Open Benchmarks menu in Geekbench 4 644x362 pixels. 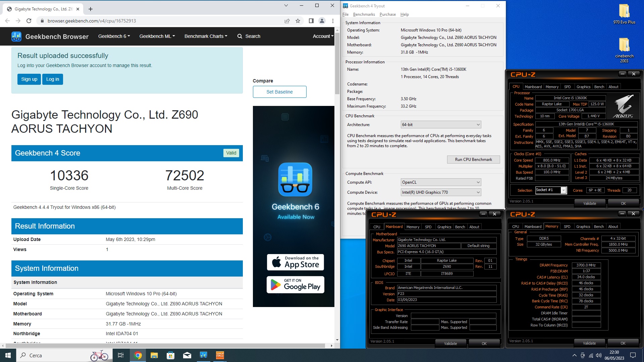[x=364, y=14]
